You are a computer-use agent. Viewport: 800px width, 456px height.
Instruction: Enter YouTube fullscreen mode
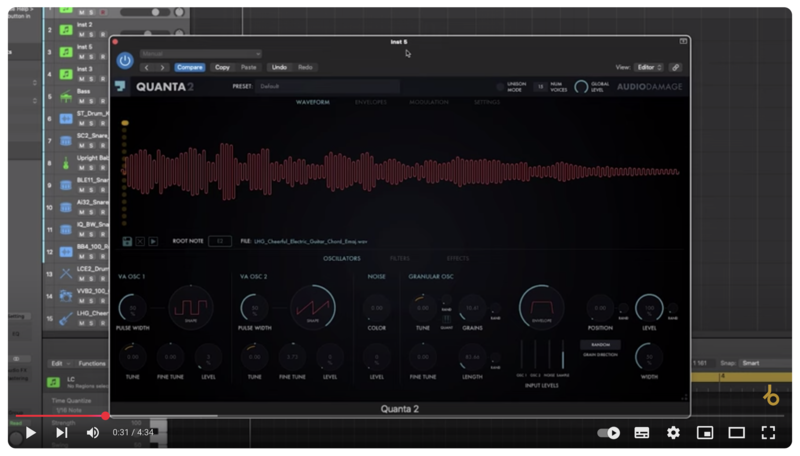pos(768,433)
